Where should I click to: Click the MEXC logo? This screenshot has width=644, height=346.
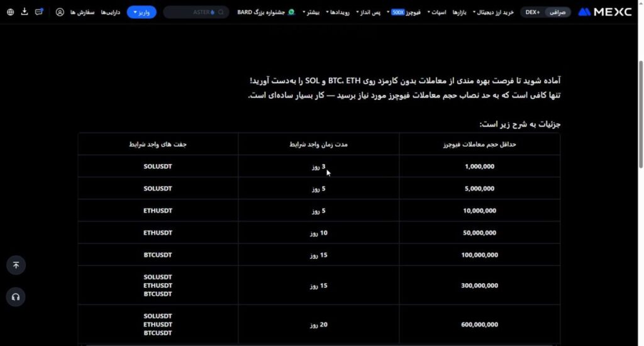click(604, 12)
